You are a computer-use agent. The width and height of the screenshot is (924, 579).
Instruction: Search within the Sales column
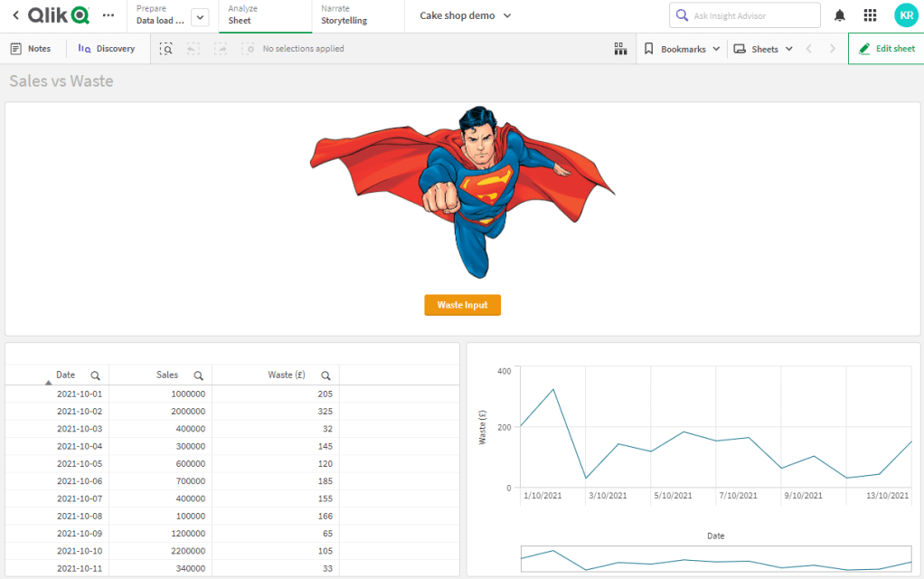click(x=198, y=375)
